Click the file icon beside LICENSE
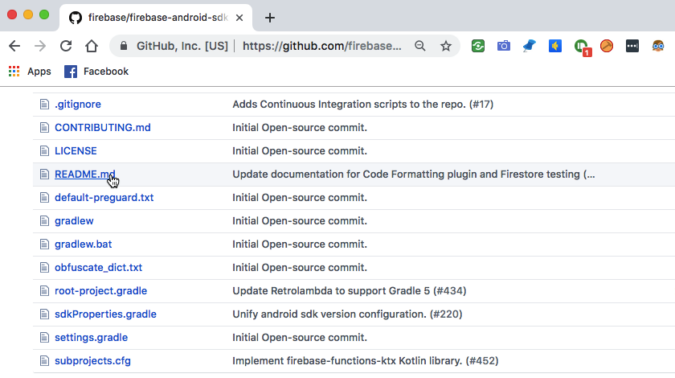Image resolution: width=675 pixels, height=378 pixels. click(44, 151)
